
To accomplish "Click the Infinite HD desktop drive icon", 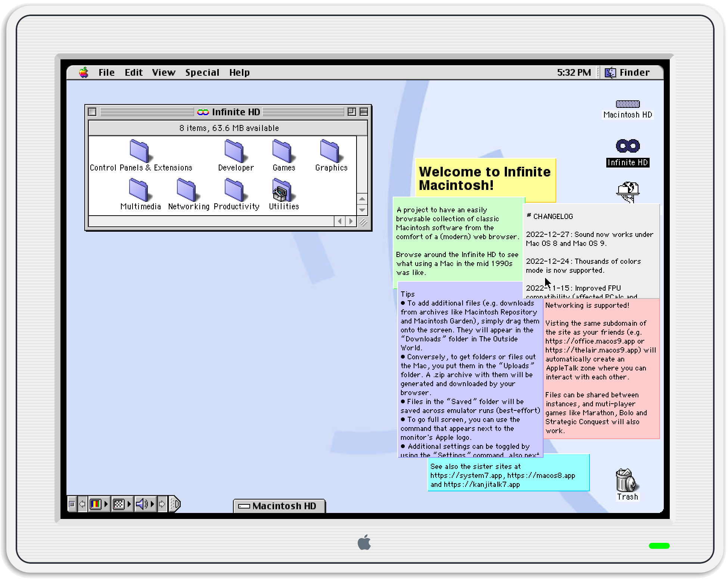I will 628,146.
